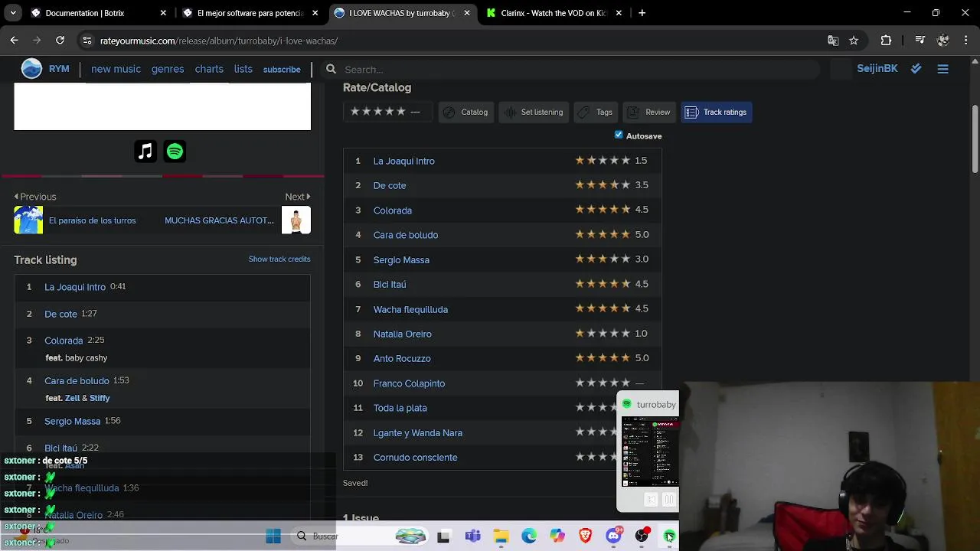The width and height of the screenshot is (980, 551).
Task: Open Anto Rocuzzo in rating list
Action: point(402,358)
